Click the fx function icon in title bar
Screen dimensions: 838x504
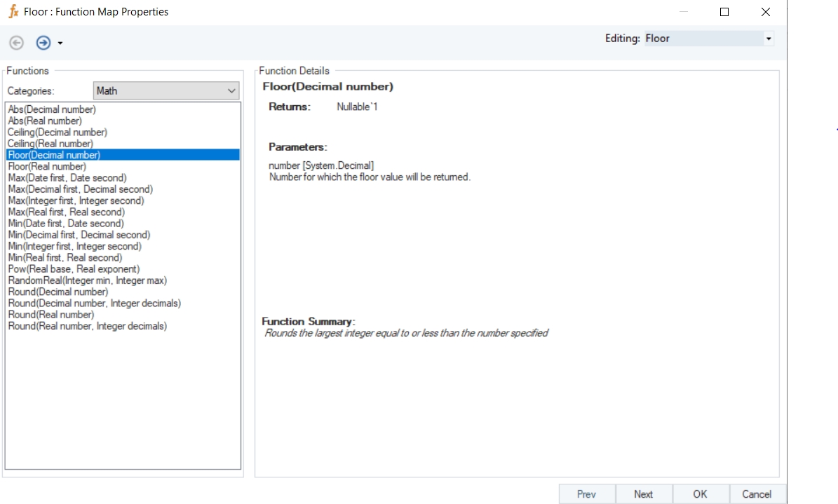(13, 12)
